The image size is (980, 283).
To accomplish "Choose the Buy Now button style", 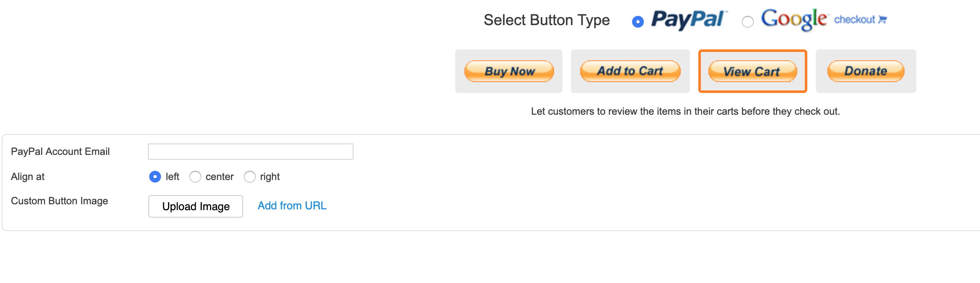I will 509,71.
